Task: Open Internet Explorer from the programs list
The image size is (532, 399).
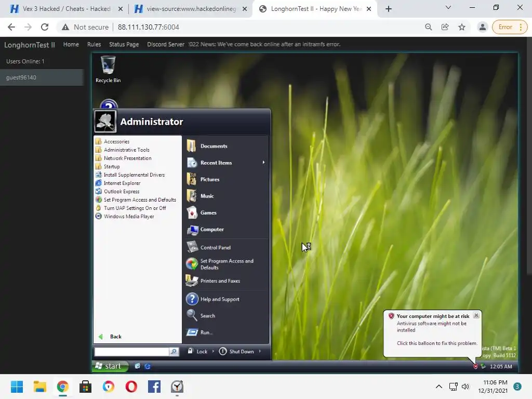Action: [122, 183]
